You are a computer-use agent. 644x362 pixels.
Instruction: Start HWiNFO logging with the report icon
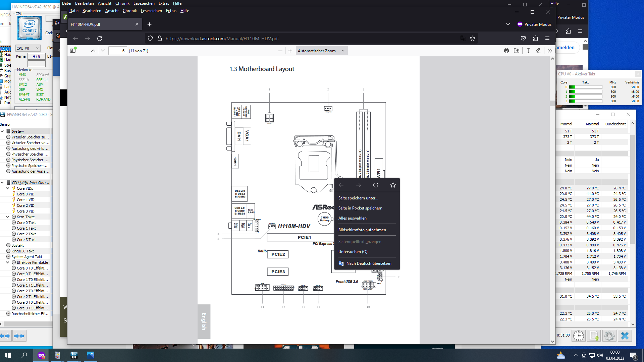[x=594, y=336]
